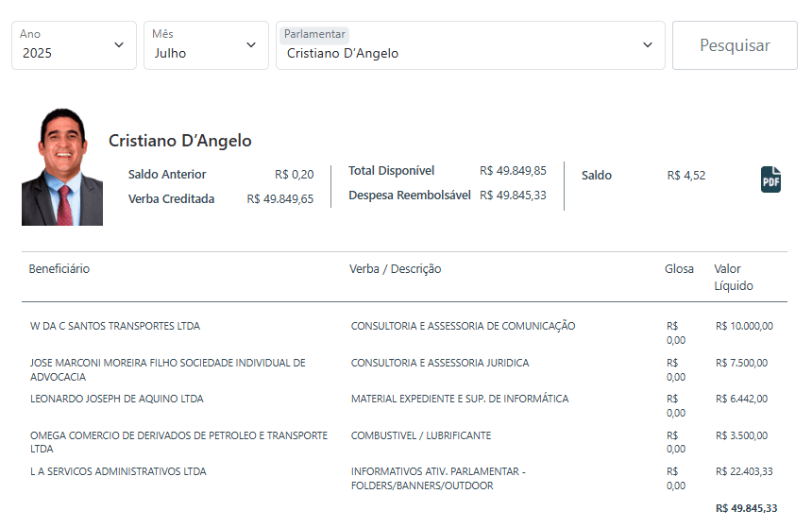
Task: Click the Verba Creditada amount R$ 49.849,65
Action: pyautogui.click(x=279, y=199)
